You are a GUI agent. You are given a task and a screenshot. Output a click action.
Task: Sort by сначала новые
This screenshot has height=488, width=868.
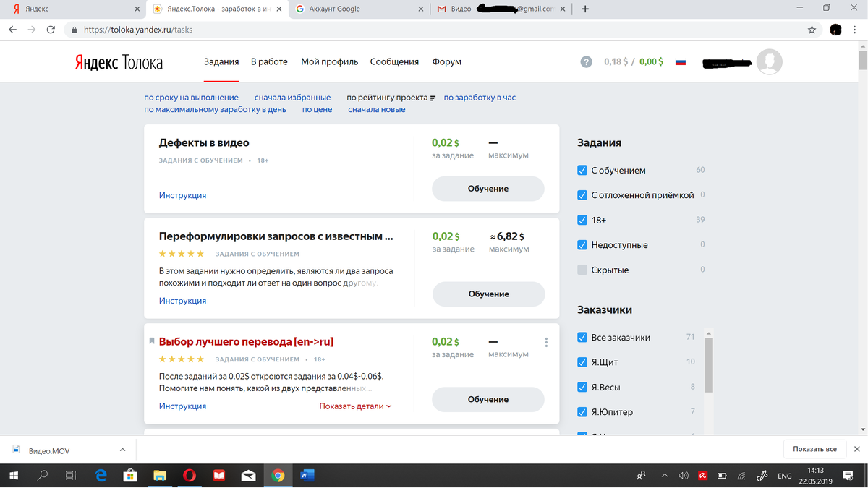(x=376, y=110)
